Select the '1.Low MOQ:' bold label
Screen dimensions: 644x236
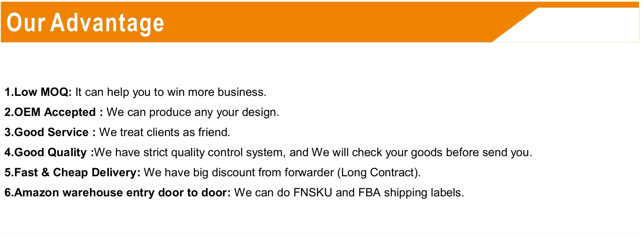coord(38,92)
